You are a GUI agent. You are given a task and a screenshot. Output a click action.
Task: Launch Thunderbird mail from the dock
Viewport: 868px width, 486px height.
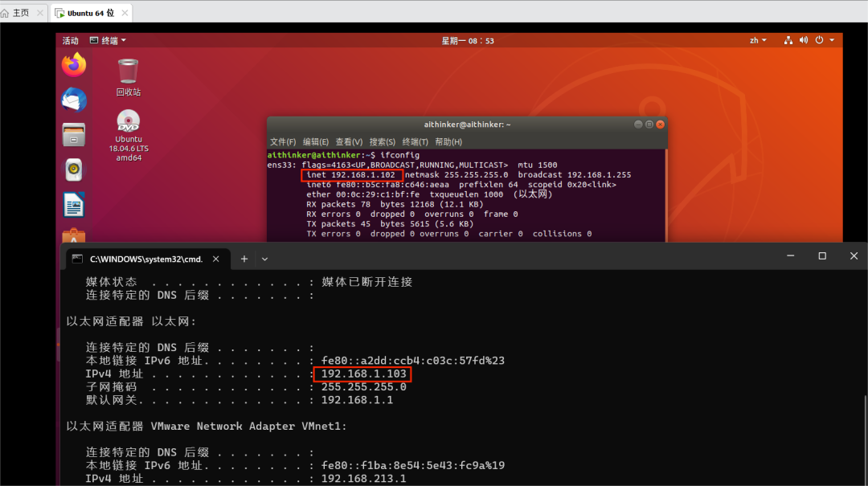74,100
